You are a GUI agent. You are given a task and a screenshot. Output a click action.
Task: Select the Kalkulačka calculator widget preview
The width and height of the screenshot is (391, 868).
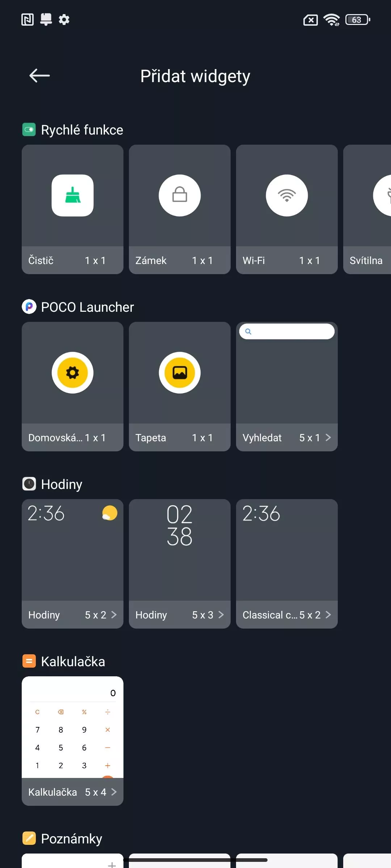click(72, 727)
